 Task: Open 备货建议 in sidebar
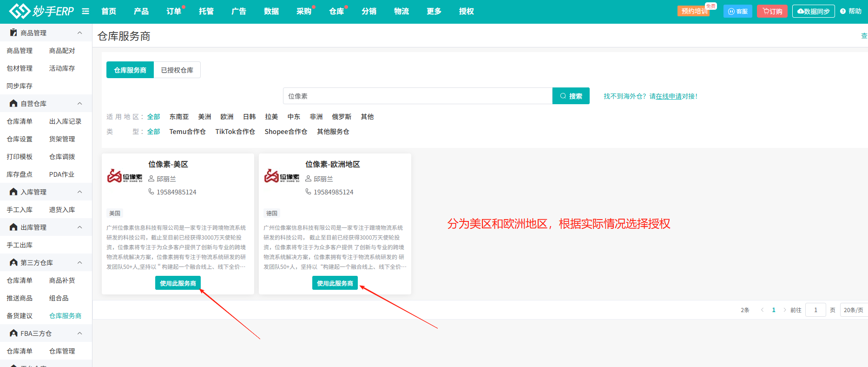click(x=20, y=315)
